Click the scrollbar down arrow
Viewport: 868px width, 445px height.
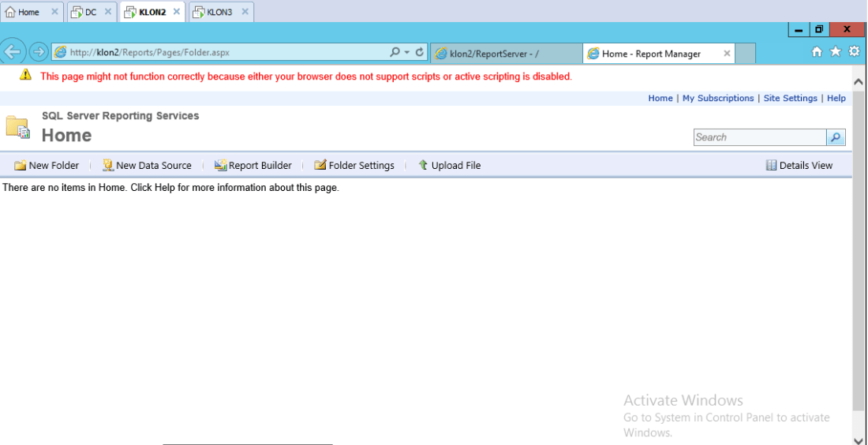click(859, 439)
